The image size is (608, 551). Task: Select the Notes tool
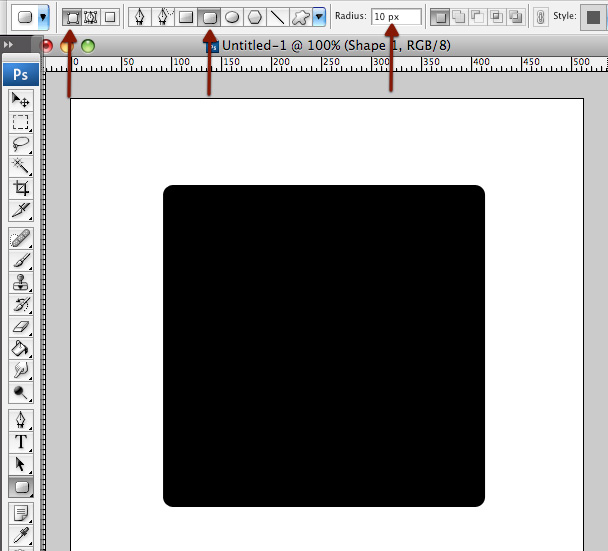coord(21,513)
